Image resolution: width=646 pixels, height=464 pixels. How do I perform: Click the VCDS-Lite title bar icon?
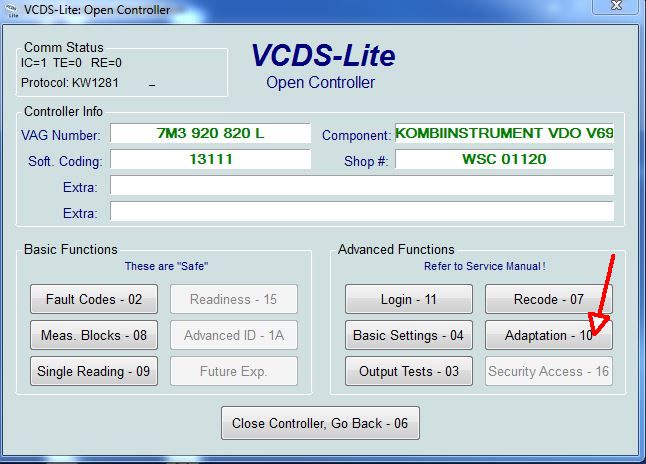point(13,10)
